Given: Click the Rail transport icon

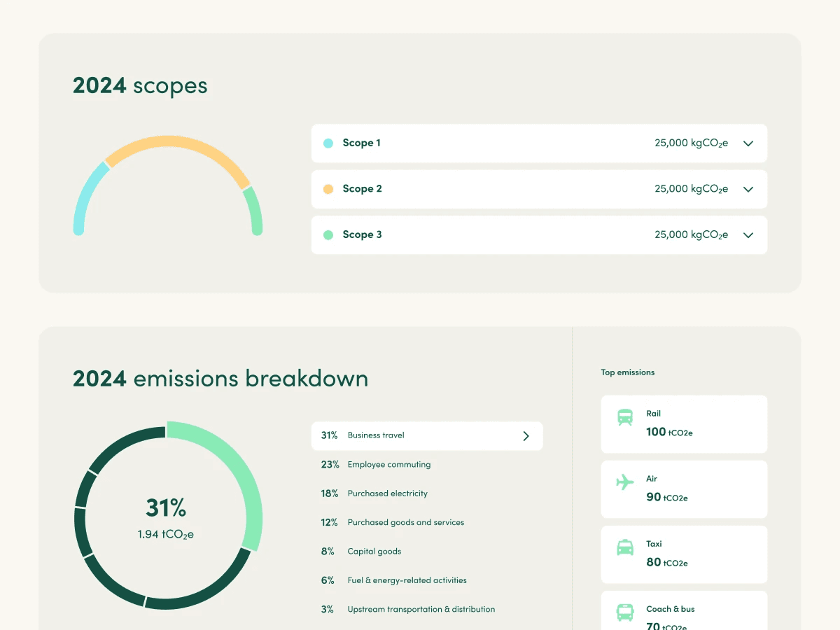Looking at the screenshot, I should pyautogui.click(x=624, y=418).
